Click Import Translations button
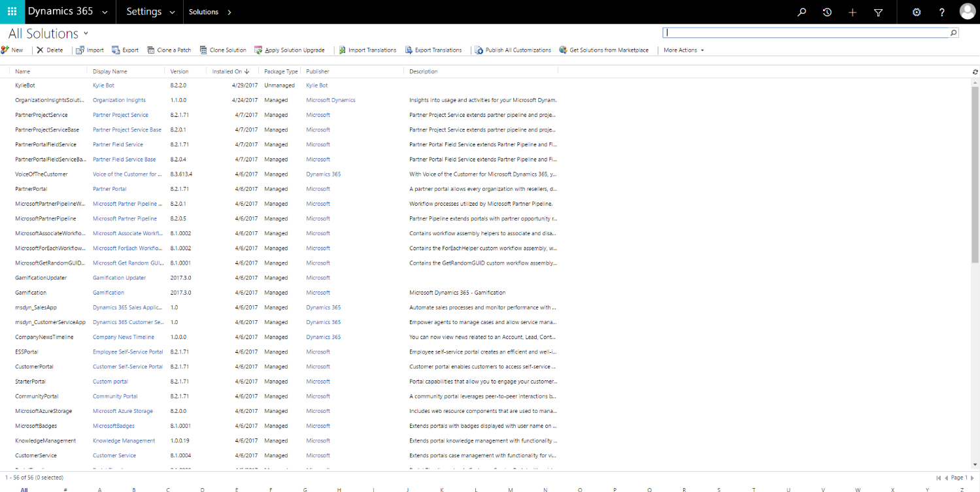 tap(367, 50)
